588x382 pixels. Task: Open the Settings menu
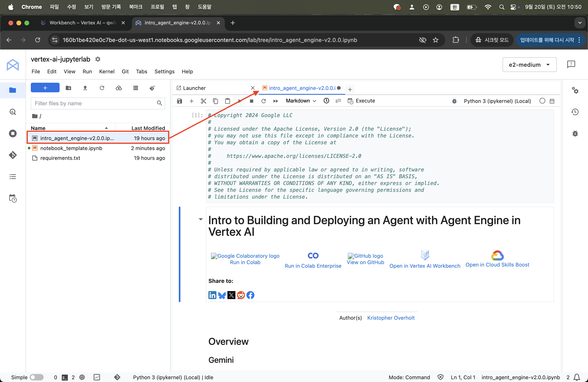coord(164,72)
